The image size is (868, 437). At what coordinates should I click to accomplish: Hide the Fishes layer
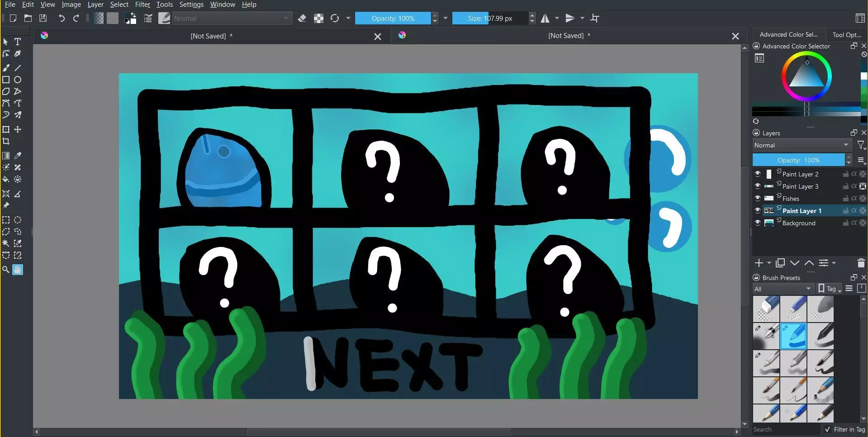coord(758,198)
